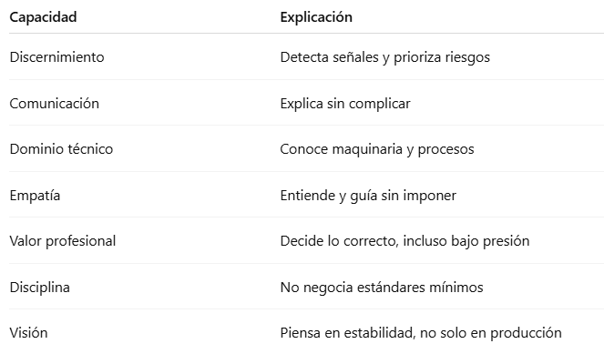Click 'Detecta señales y prioriza riesgos' text
The height and width of the screenshot is (364, 604).
[x=384, y=57]
